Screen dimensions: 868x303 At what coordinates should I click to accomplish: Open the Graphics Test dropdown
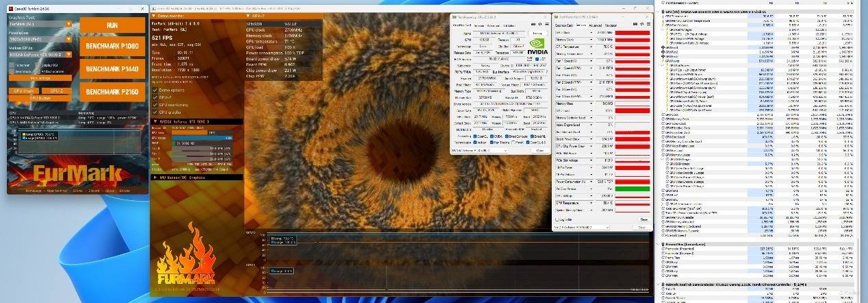pos(69,23)
